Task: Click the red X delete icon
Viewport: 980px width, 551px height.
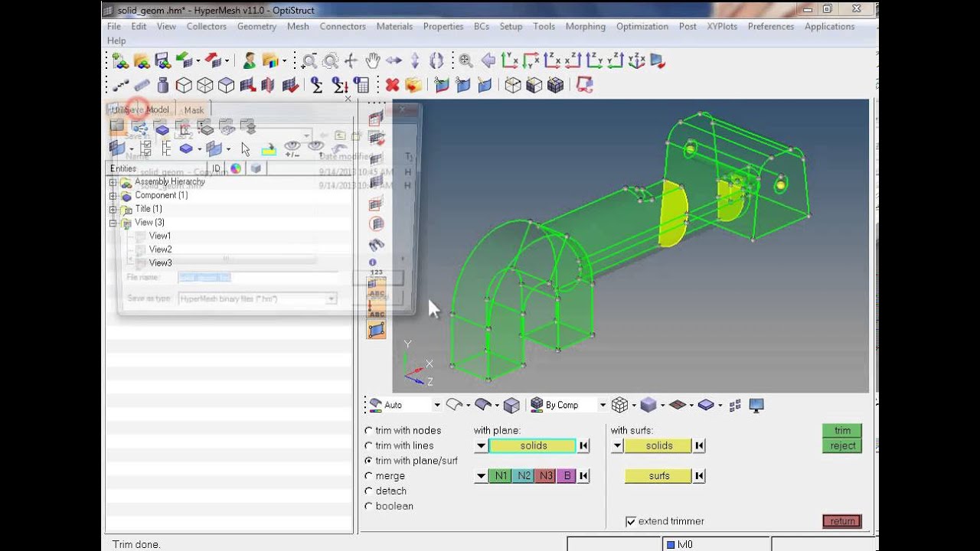Action: tap(392, 85)
